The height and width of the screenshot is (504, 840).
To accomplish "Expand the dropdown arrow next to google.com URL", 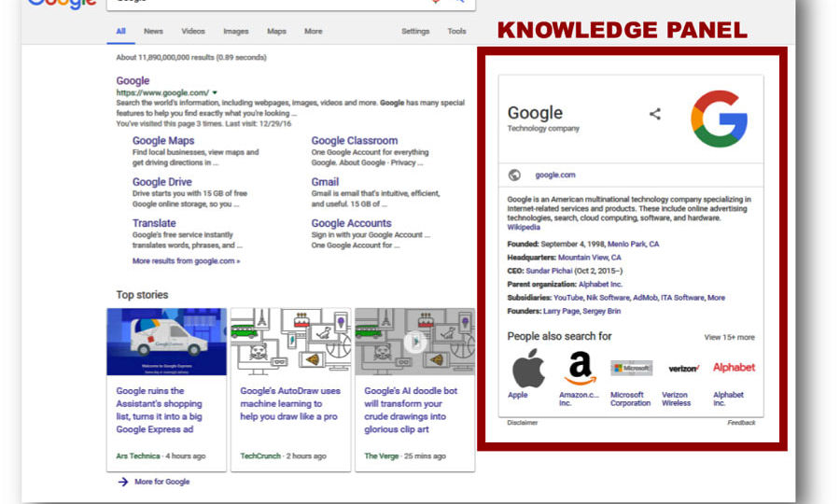I will point(215,93).
